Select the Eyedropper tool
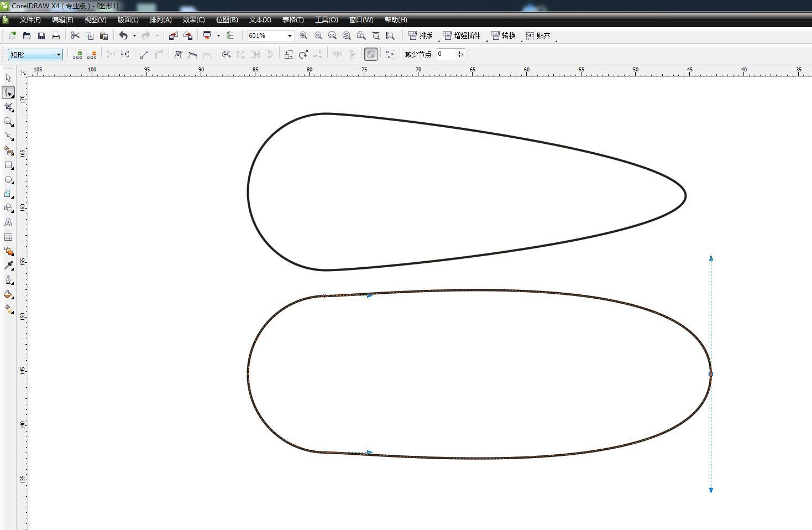Screen dimensions: 812x530 click(x=8, y=266)
